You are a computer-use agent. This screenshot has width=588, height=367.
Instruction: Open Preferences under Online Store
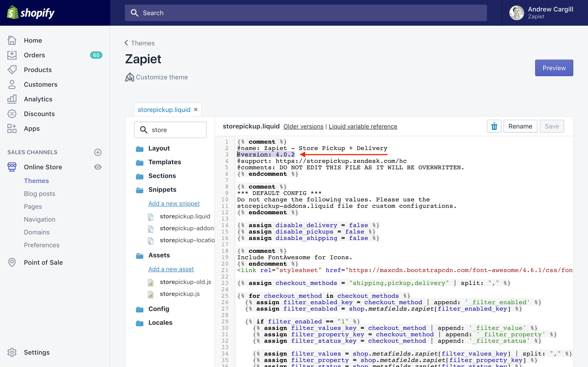point(42,245)
